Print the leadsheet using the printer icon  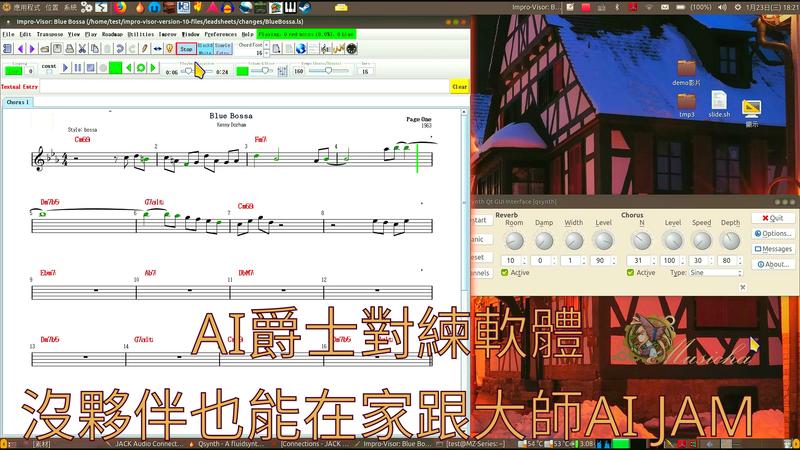(x=70, y=48)
